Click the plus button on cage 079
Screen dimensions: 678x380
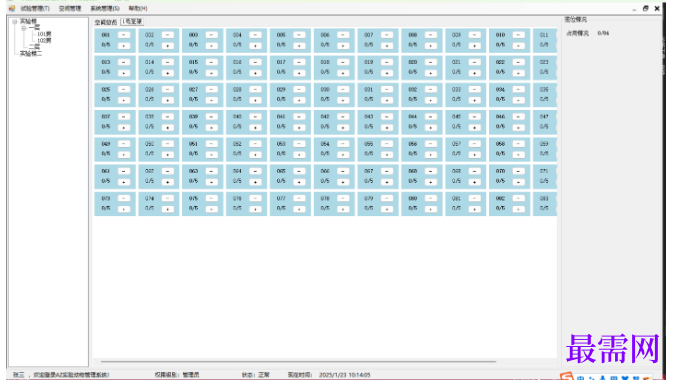387,209
